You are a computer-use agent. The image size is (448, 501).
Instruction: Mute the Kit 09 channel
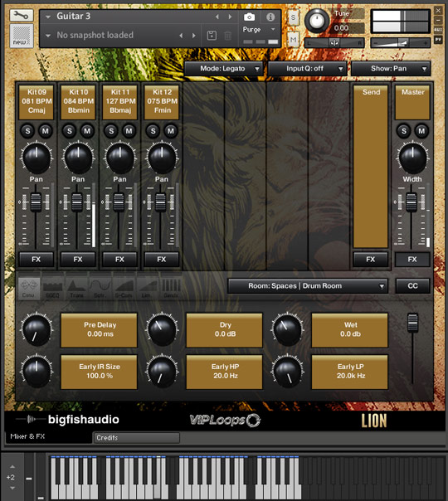[x=46, y=131]
